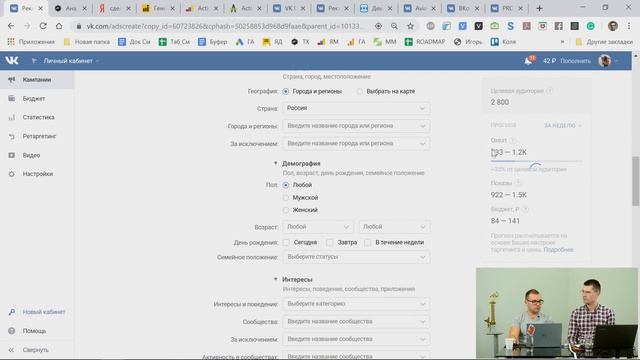Click the Настройки gear icon
This screenshot has height=360, width=640.
(x=11, y=174)
